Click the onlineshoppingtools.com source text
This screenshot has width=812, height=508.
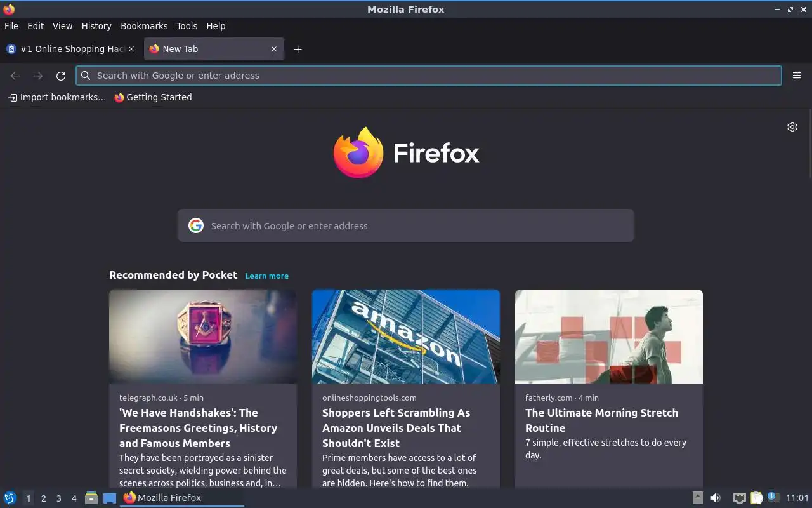pos(369,398)
